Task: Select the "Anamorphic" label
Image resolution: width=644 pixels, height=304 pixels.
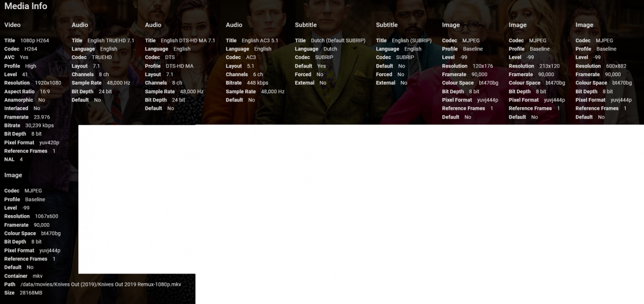Action: [19, 100]
